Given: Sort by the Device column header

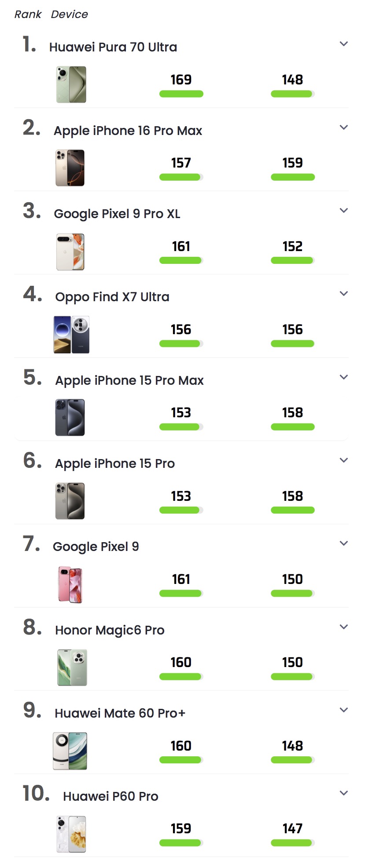Looking at the screenshot, I should pos(70,14).
